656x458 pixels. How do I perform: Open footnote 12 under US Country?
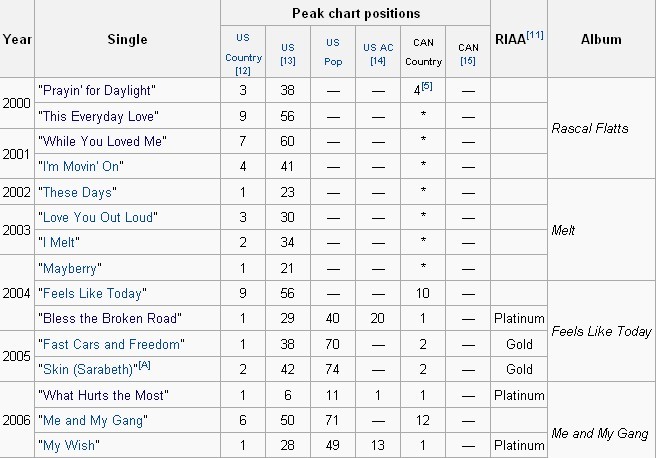[243, 70]
